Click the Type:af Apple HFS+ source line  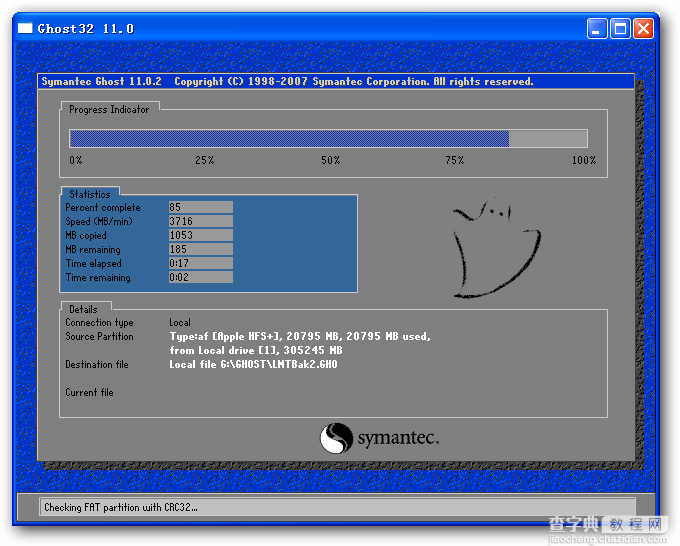(300, 336)
